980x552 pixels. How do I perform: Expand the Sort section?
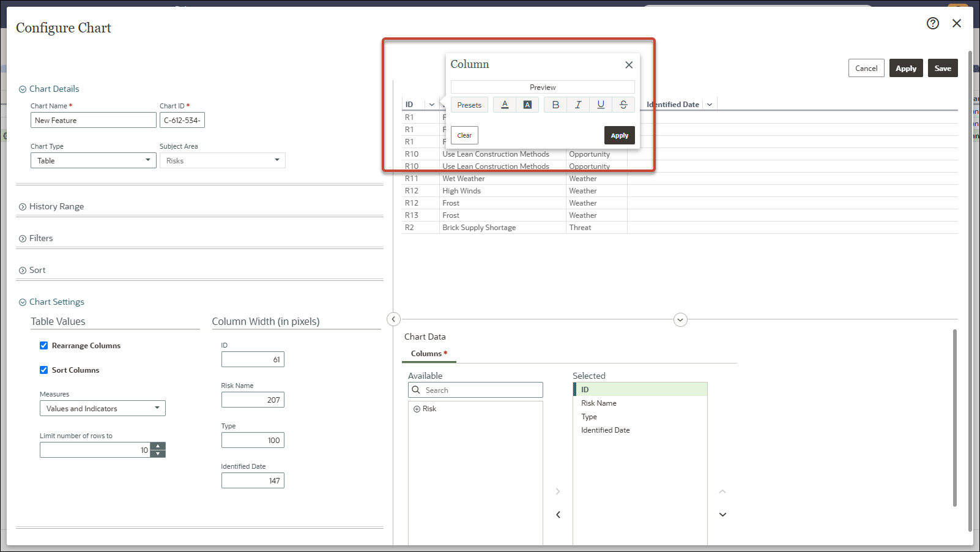tap(23, 270)
